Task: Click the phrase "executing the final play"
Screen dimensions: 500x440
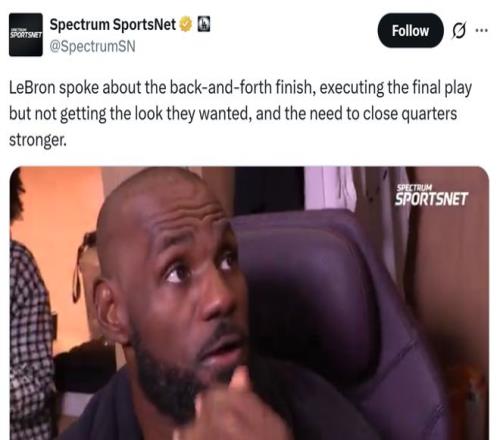Action: coord(396,88)
